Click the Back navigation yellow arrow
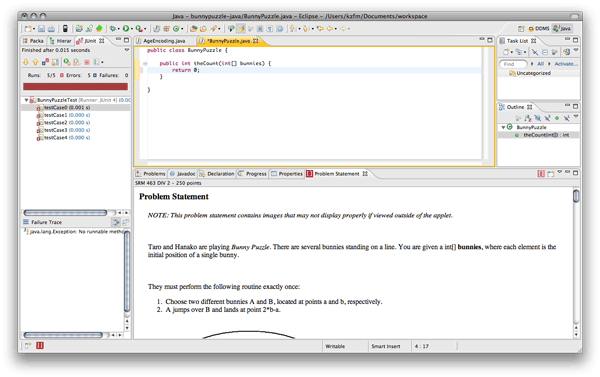This screenshot has width=600, height=377. pyautogui.click(x=329, y=29)
